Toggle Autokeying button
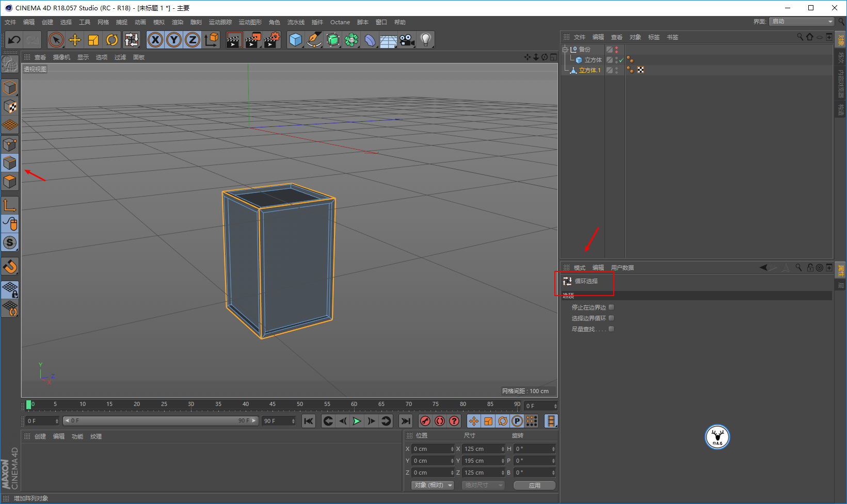847x504 pixels. pyautogui.click(x=440, y=421)
